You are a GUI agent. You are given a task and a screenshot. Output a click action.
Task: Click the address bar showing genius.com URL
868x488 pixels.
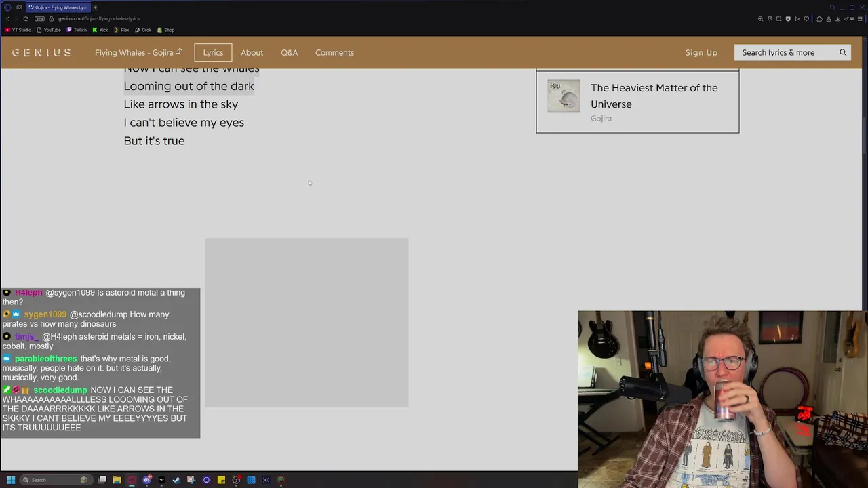99,19
